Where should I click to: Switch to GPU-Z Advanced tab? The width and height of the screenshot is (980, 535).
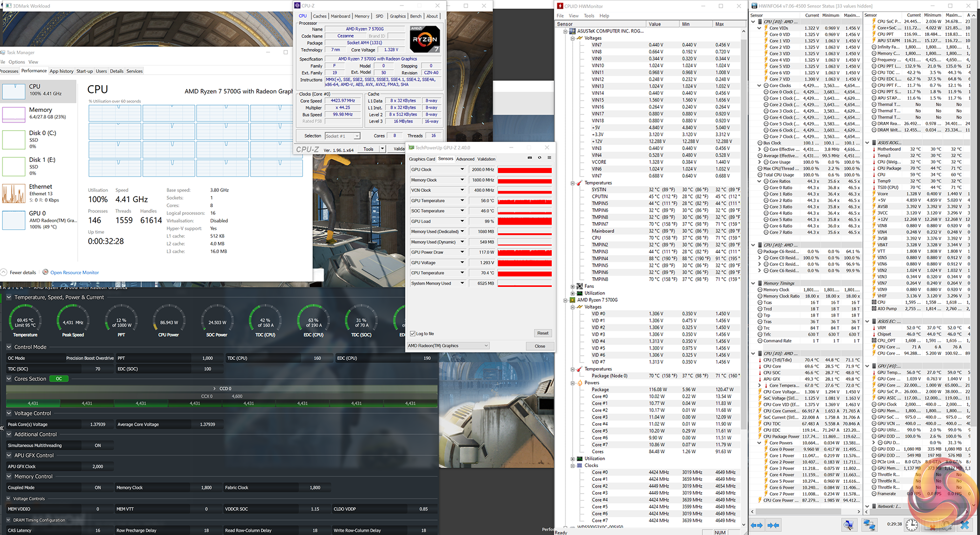click(465, 159)
